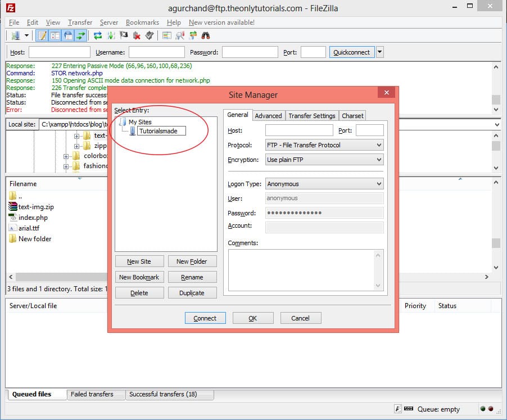This screenshot has height=420, width=507.
Task: Click the Quickconnect button
Action: 352,52
